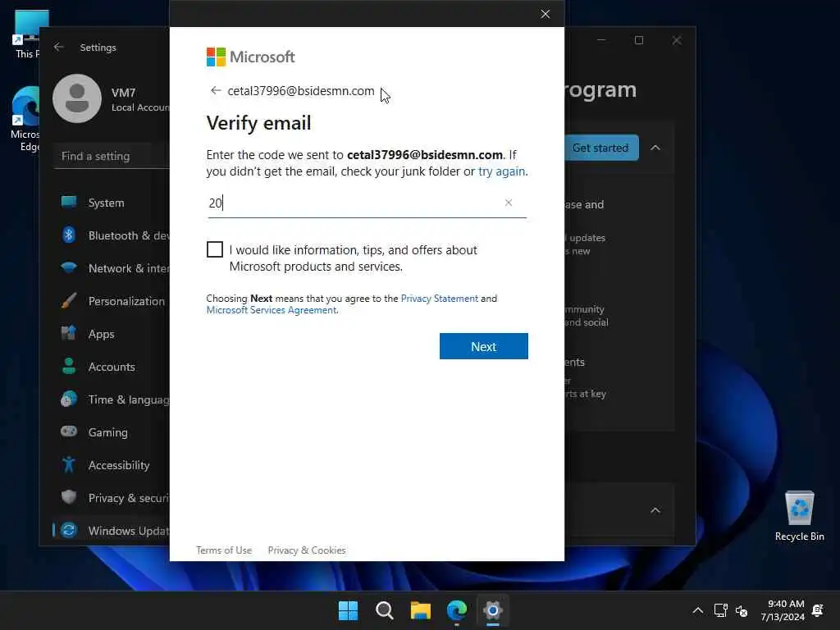Minimize the Settings window
The width and height of the screenshot is (840, 630).
pyautogui.click(x=601, y=40)
